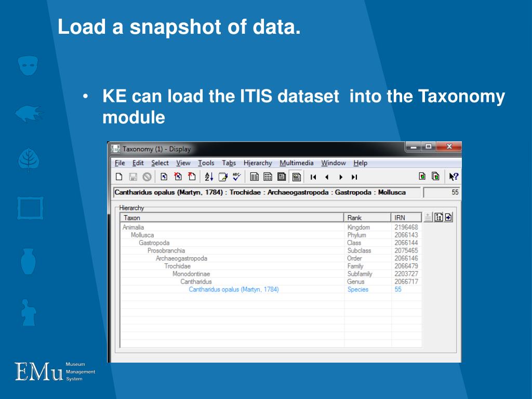Go to the previous record
Image resolution: width=532 pixels, height=399 pixels.
pyautogui.click(x=327, y=177)
